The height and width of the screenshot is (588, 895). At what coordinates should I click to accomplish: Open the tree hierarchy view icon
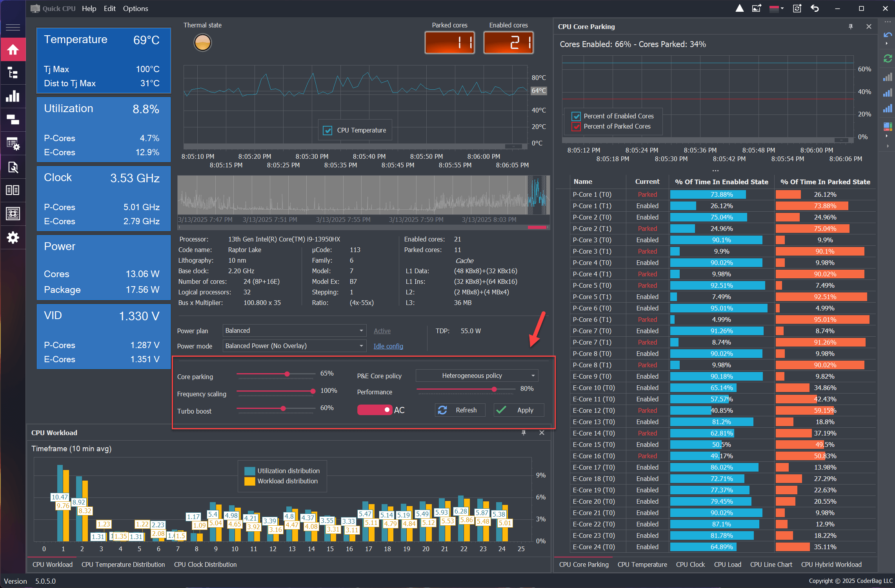pos(13,73)
